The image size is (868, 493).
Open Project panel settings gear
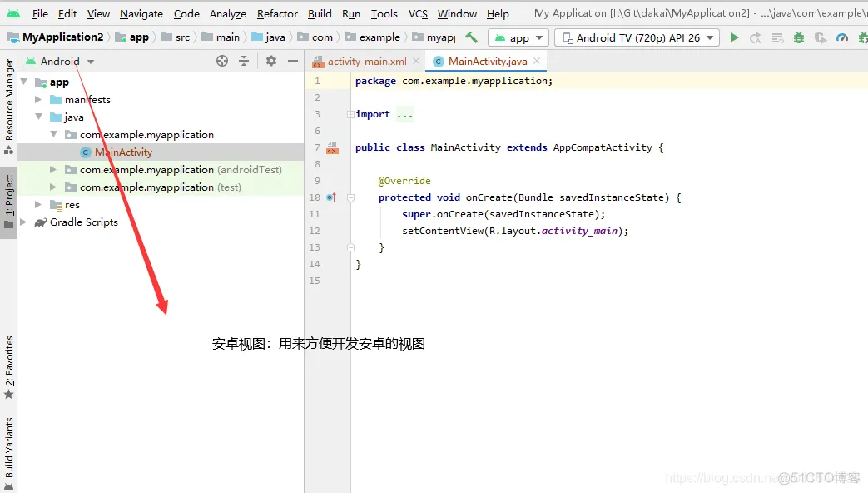[270, 61]
